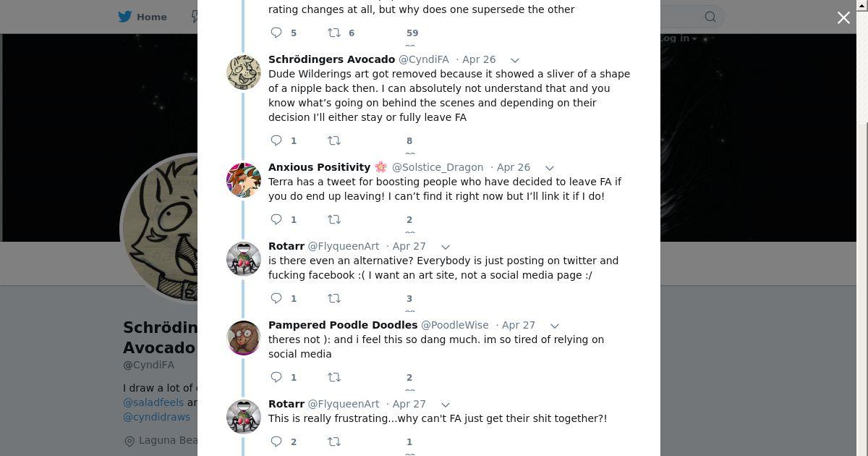Open the @cyndidraws link in the bio
This screenshot has height=456, width=868.
[156, 417]
